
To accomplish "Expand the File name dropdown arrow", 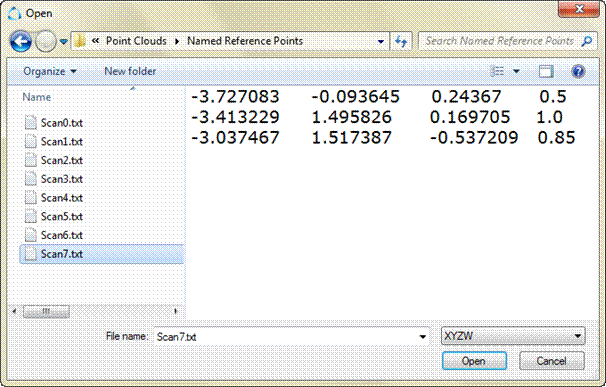I will tap(423, 337).
